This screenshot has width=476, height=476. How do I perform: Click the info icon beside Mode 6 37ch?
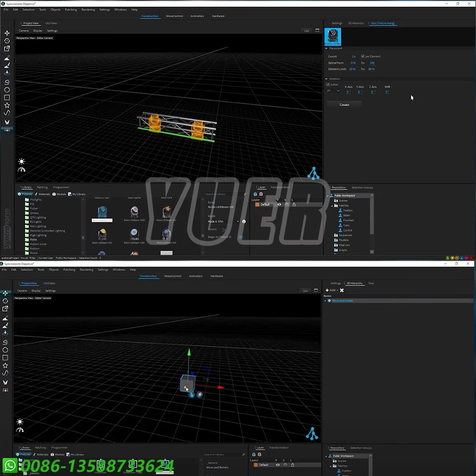pyautogui.click(x=244, y=222)
